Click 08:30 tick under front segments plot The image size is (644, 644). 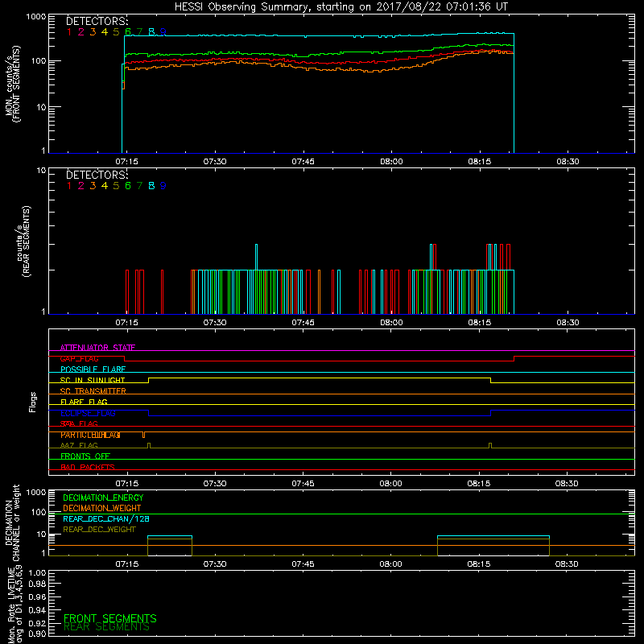coord(568,162)
